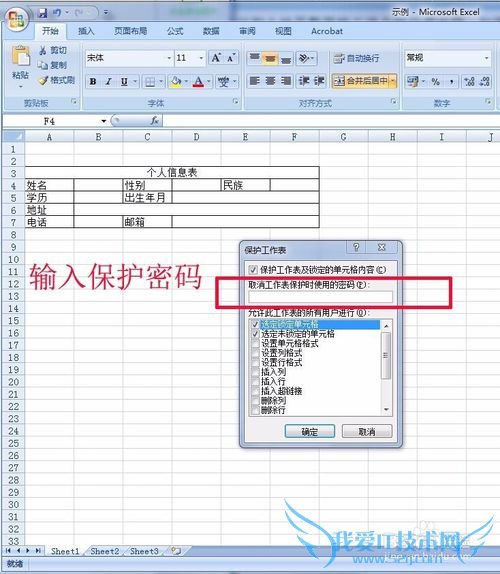Increase decimal places
The height and width of the screenshot is (574, 500).
pyautogui.click(x=469, y=81)
